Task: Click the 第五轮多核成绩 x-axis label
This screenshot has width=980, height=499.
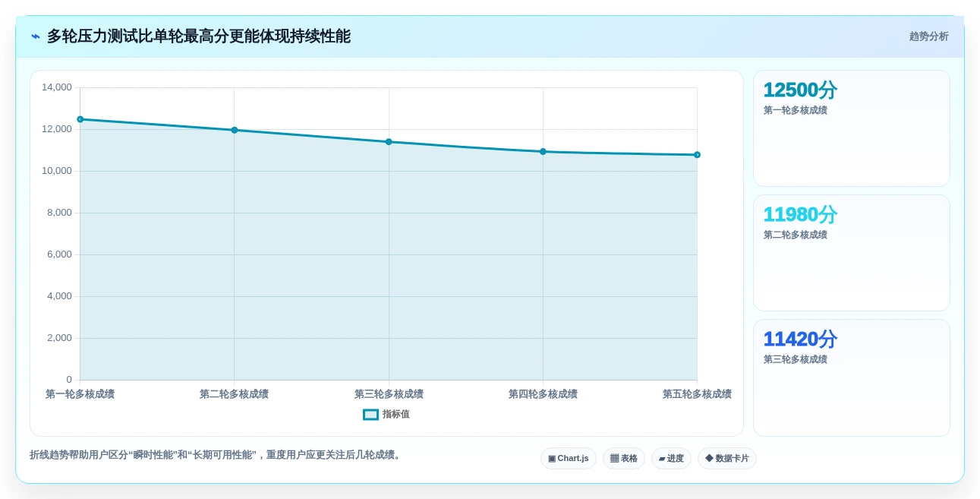Action: click(x=697, y=394)
